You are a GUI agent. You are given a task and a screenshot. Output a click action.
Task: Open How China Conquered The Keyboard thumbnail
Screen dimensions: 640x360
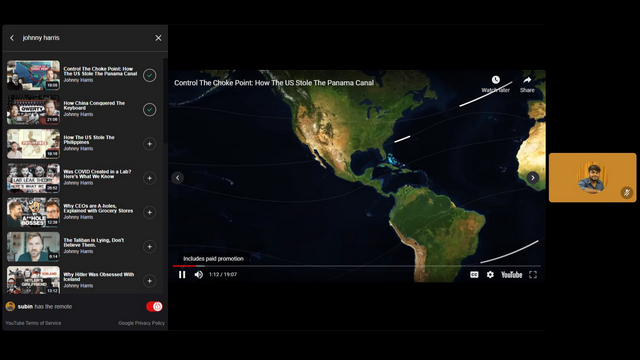(33, 110)
